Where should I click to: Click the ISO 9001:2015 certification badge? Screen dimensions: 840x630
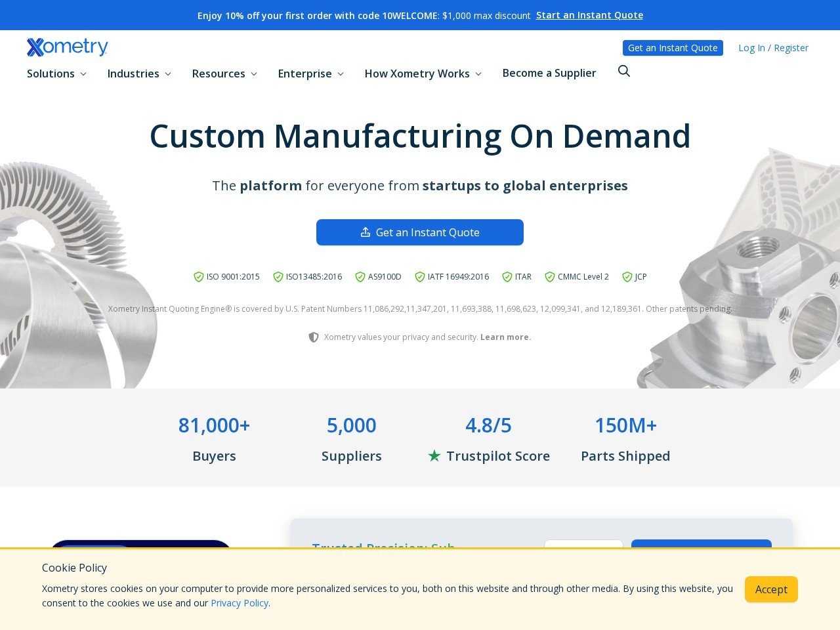coord(228,276)
